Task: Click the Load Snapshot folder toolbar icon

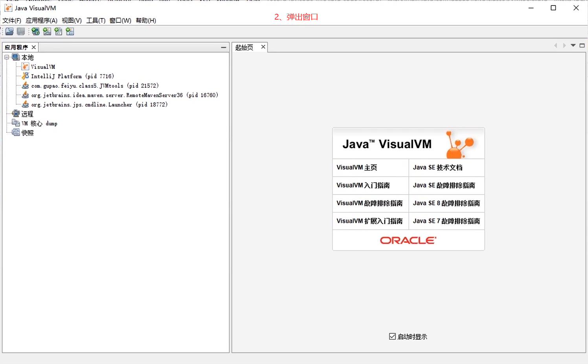Action: pyautogui.click(x=9, y=31)
